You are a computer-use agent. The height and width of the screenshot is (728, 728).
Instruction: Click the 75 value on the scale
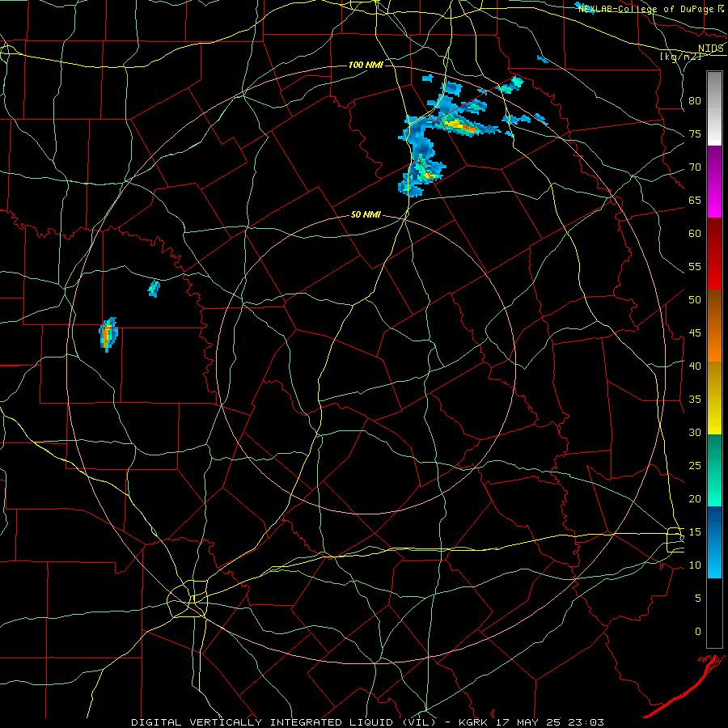point(695,133)
